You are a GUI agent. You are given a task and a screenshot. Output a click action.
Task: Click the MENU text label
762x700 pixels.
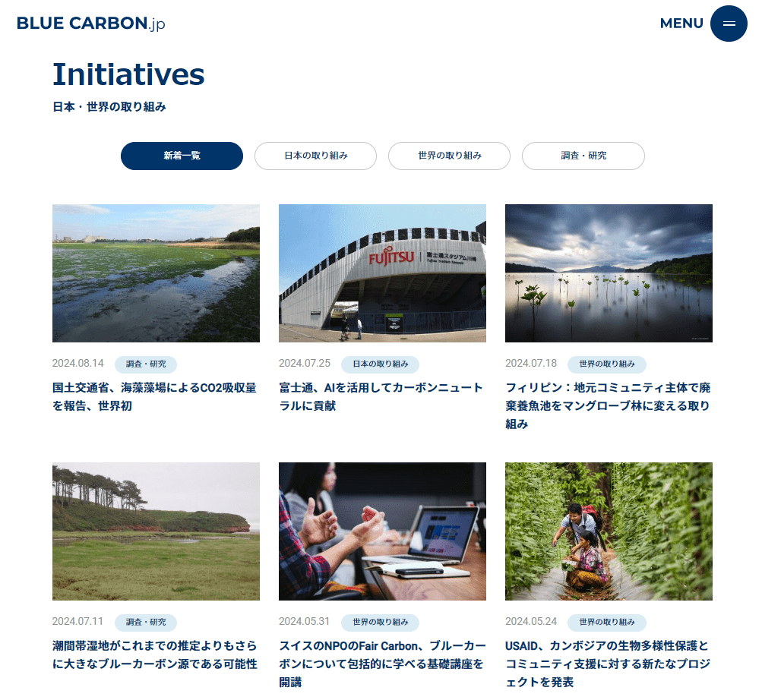681,24
